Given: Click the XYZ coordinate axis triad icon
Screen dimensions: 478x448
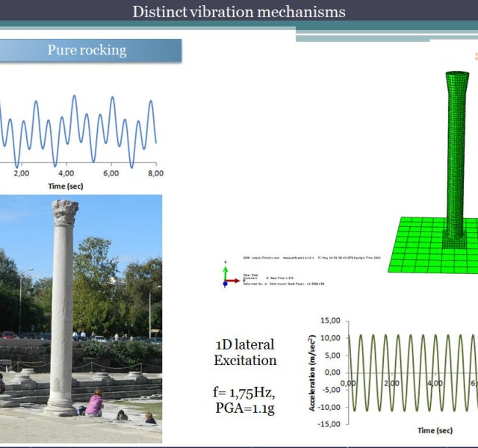Looking at the screenshot, I should click(x=231, y=275).
